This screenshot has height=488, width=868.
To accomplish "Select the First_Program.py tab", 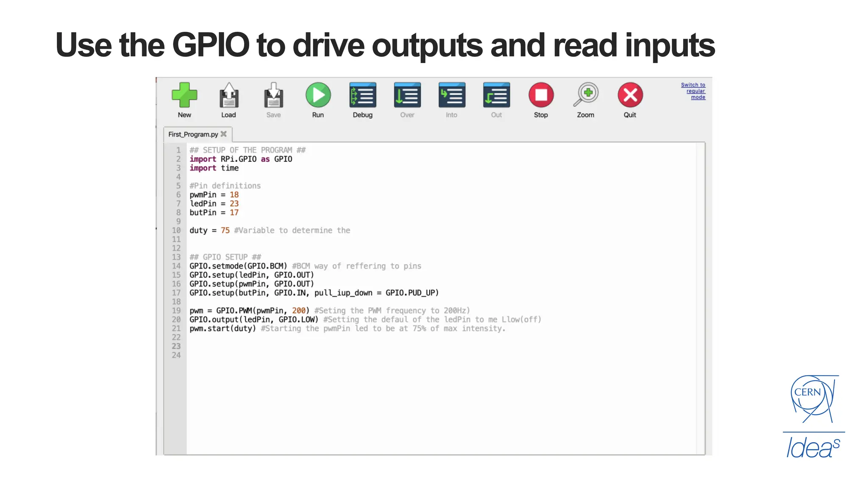I will coord(193,134).
